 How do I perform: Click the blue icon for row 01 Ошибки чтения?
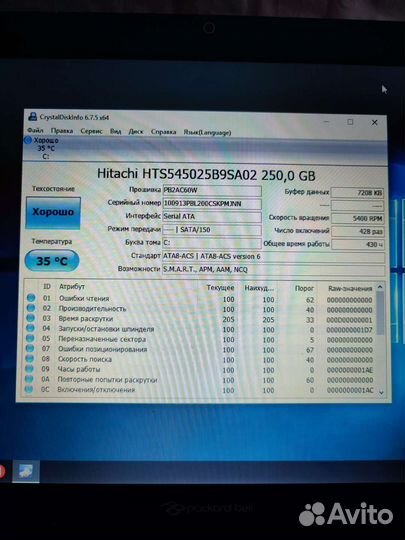click(31, 298)
